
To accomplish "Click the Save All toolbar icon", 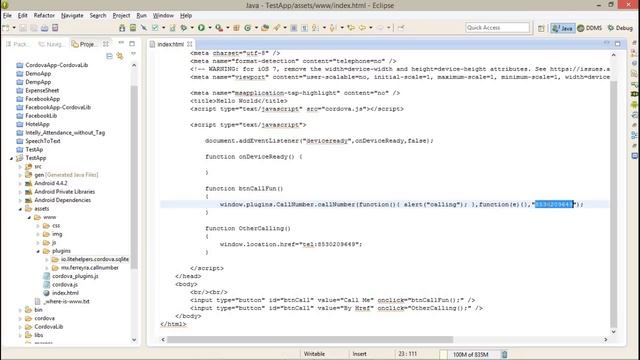I will (x=33, y=28).
